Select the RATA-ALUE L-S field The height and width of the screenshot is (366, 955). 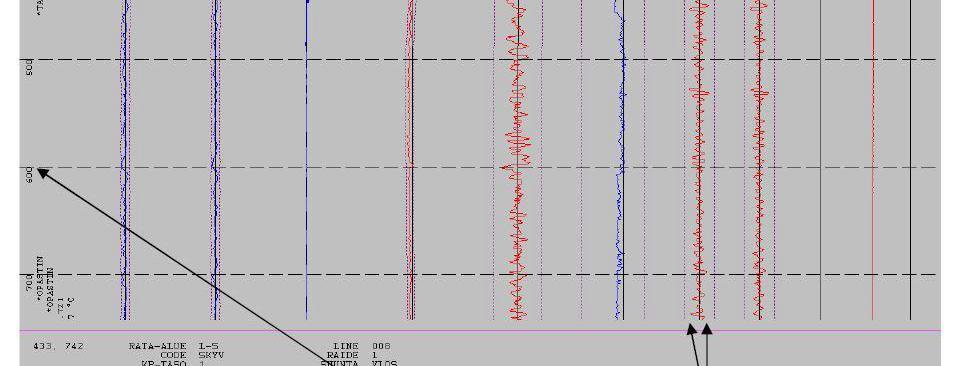(173, 346)
